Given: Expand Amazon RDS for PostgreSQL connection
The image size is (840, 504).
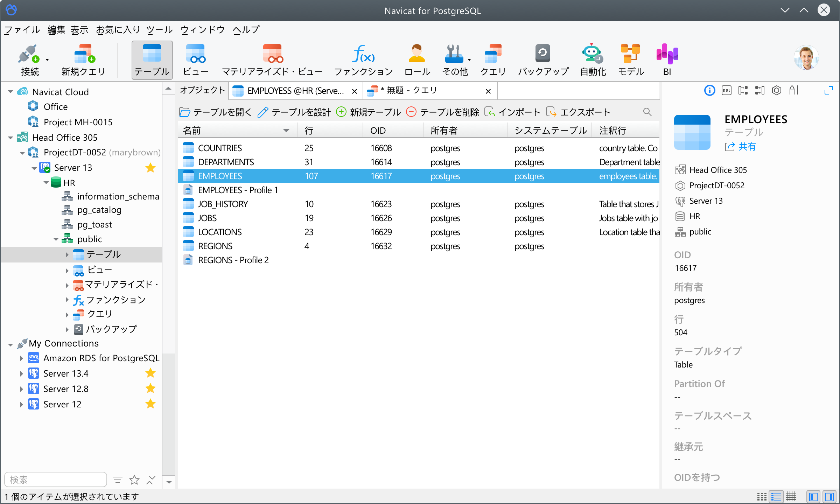Looking at the screenshot, I should click(x=21, y=358).
